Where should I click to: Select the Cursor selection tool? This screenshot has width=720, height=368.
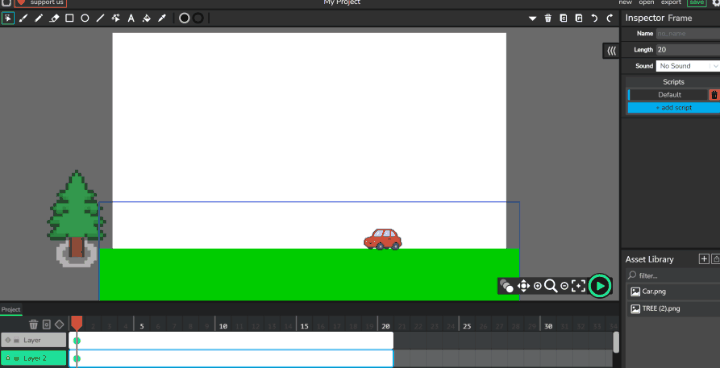tap(8, 18)
